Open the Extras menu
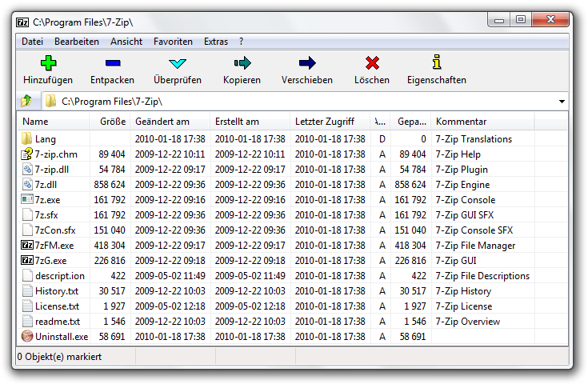Viewport: 588px width, 384px height. 216,42
